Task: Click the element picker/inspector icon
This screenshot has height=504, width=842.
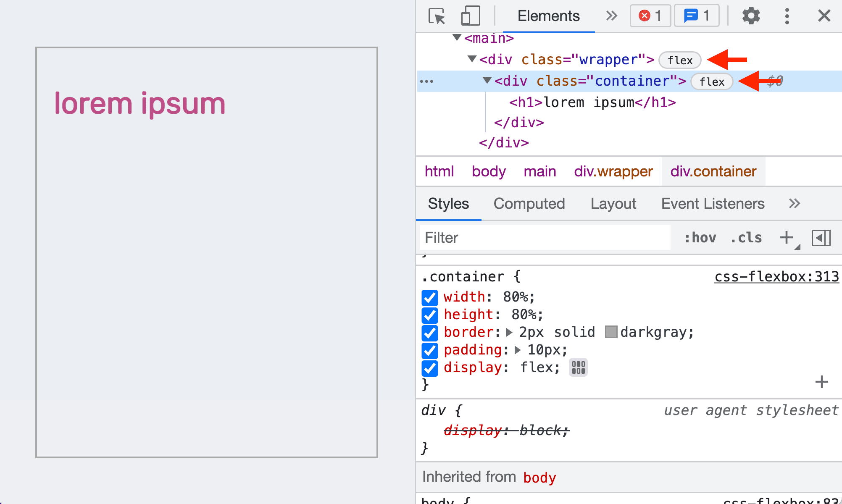Action: (436, 15)
